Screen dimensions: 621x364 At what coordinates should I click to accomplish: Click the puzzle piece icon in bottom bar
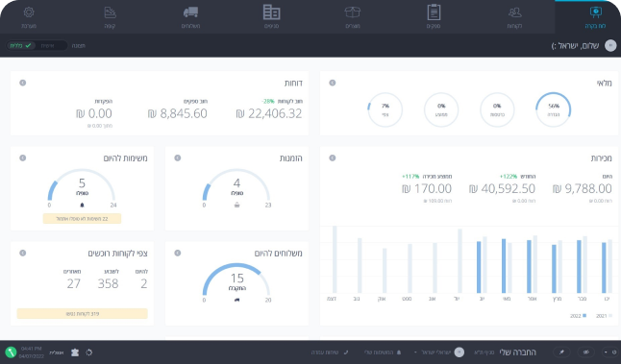point(74,352)
